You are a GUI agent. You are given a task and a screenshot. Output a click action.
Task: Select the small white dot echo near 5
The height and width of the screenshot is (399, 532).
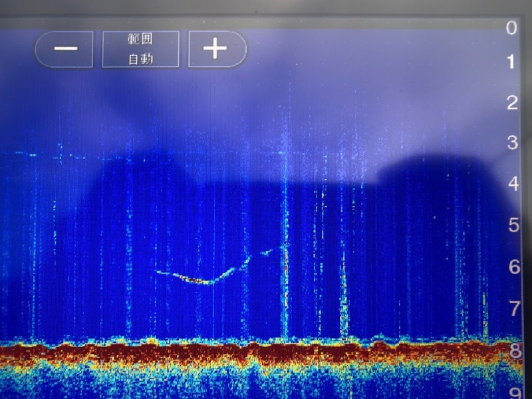(x=434, y=217)
